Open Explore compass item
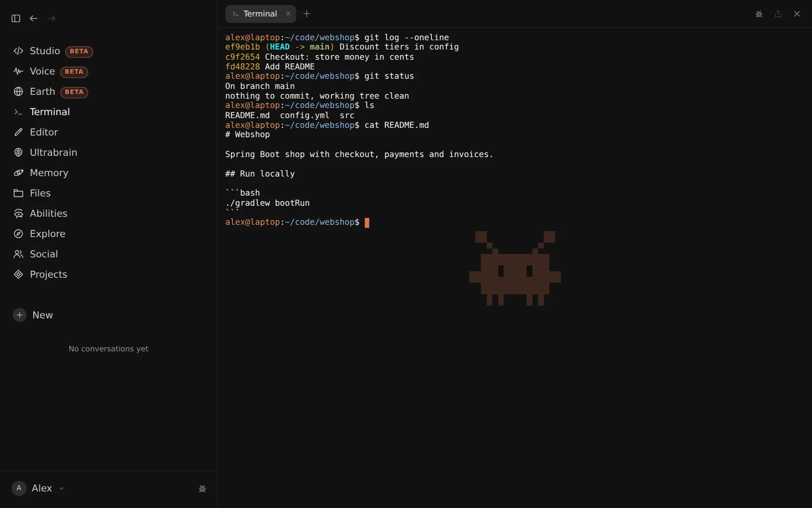This screenshot has width=812, height=508. [x=39, y=234]
